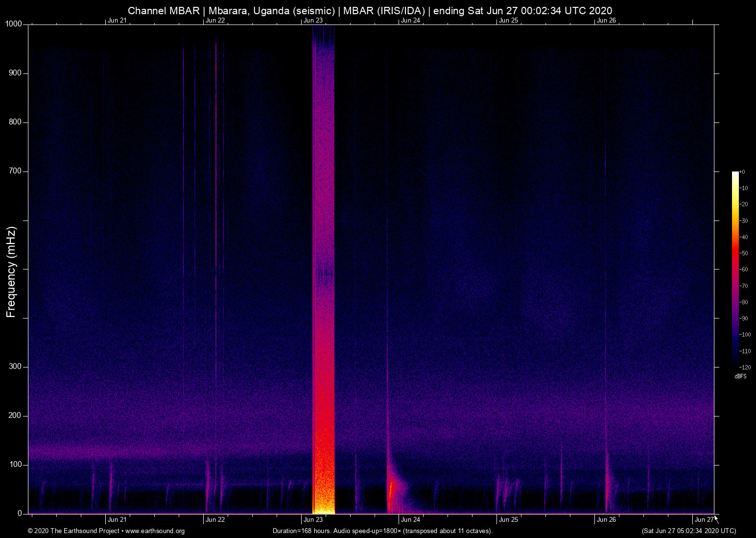756x538 pixels.
Task: Click the www.earthsound.org link text
Action: [155, 531]
